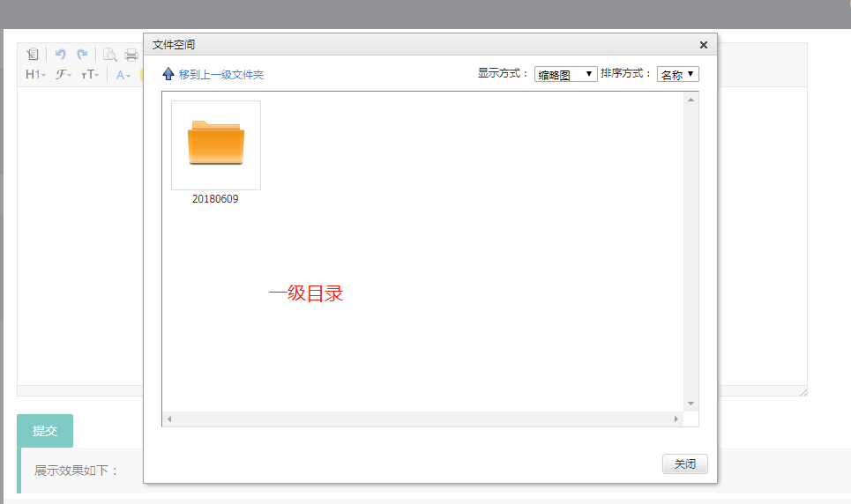
Task: Click the horizontal scrollbar right arrow
Action: [x=676, y=419]
